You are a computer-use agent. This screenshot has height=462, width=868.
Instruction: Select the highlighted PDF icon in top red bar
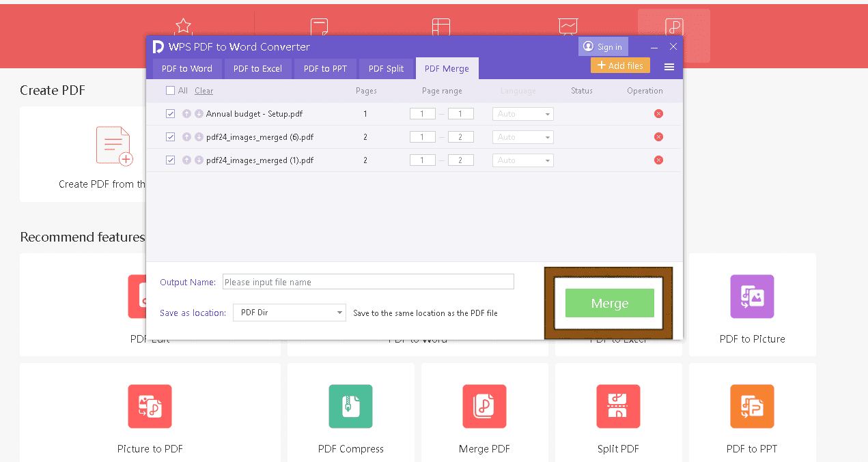(674, 27)
